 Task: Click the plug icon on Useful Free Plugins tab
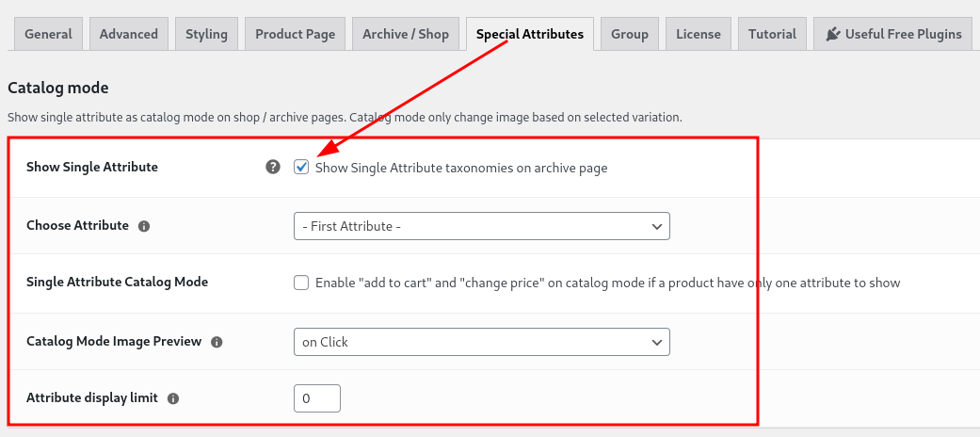[x=832, y=34]
